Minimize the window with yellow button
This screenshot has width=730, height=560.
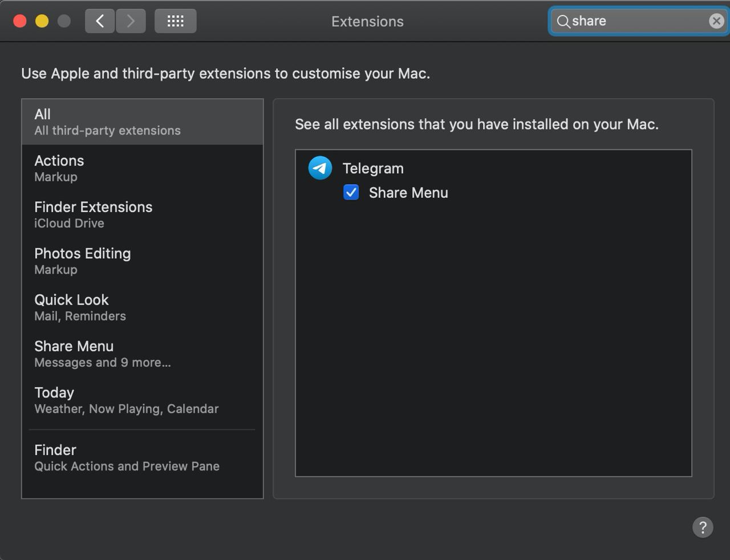[x=42, y=21]
